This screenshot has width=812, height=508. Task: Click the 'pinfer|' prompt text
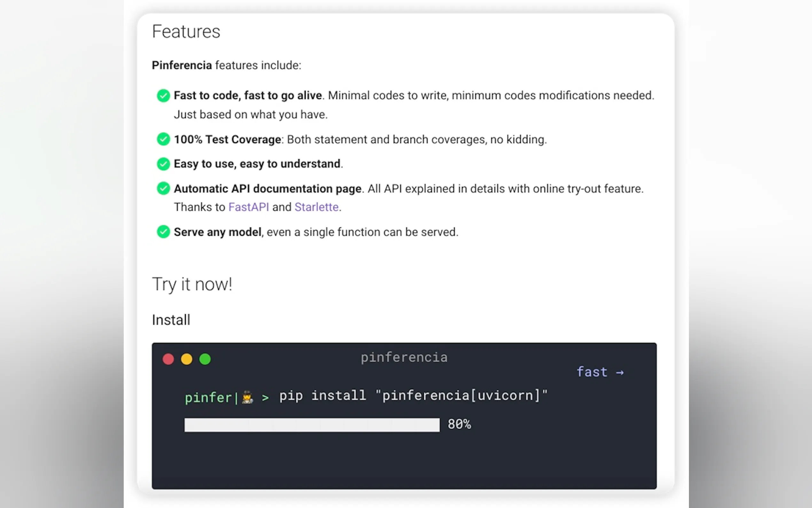pyautogui.click(x=212, y=398)
